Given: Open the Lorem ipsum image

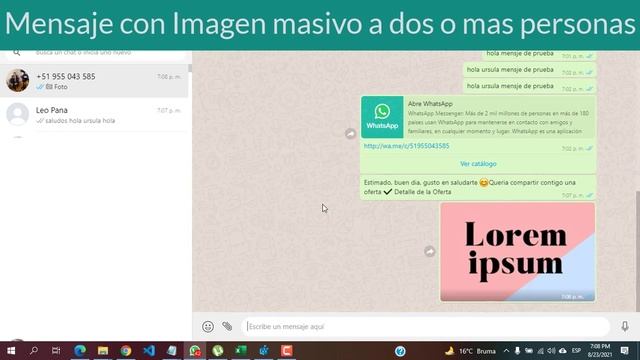Looking at the screenshot, I should point(518,252).
